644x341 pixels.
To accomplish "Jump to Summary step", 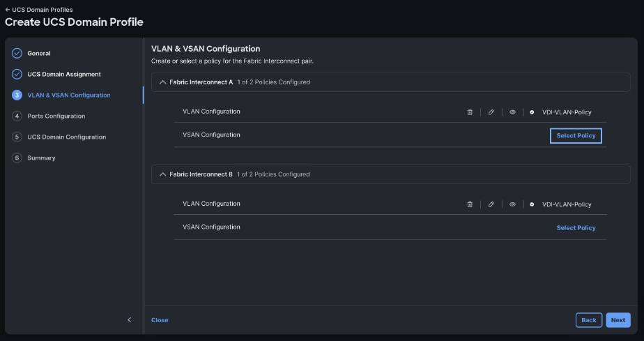I will coord(42,158).
